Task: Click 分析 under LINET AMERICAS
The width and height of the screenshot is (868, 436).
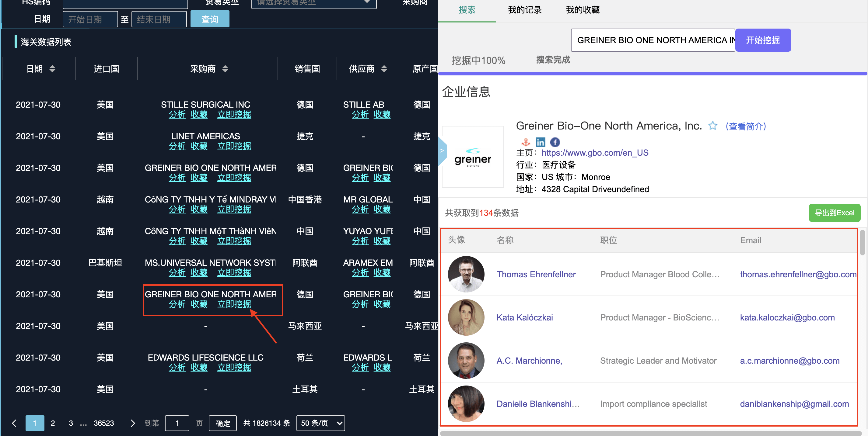Action: [177, 147]
